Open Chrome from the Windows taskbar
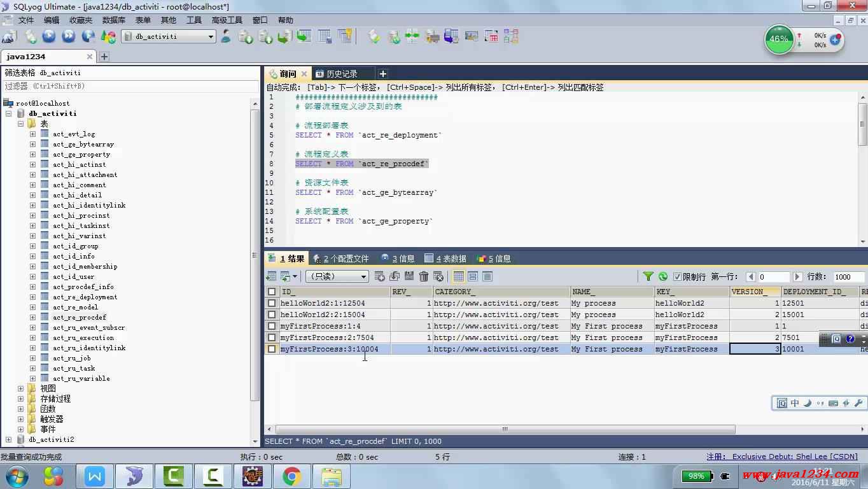This screenshot has height=489, width=868. [291, 476]
